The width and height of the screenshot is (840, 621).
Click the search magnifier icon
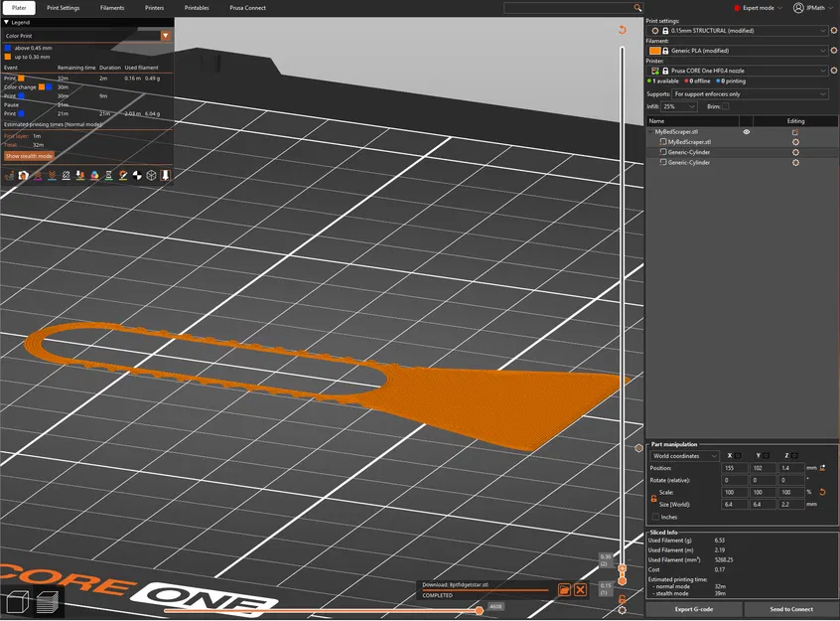coord(636,7)
